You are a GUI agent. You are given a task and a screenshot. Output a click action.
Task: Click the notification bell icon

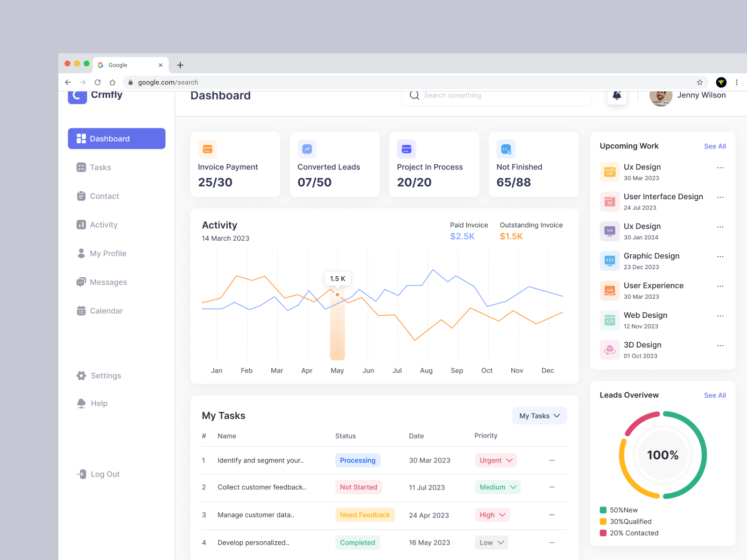pos(617,95)
